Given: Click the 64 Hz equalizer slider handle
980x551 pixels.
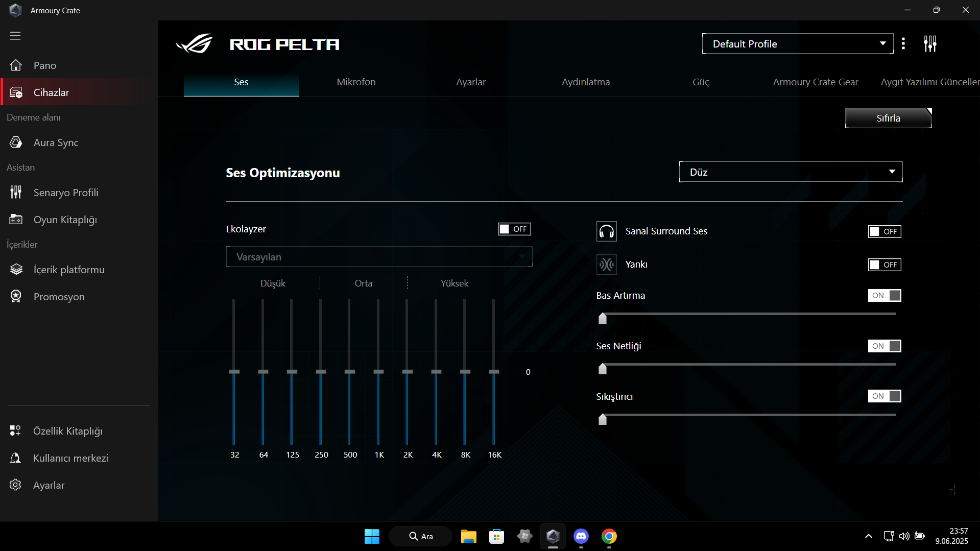Looking at the screenshot, I should click(x=263, y=372).
